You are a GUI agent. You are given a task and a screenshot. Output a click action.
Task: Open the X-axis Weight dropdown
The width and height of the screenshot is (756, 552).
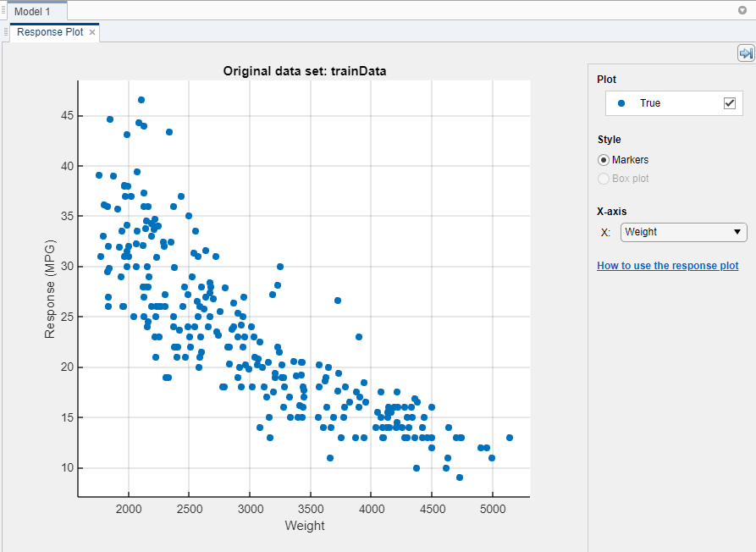coord(682,232)
